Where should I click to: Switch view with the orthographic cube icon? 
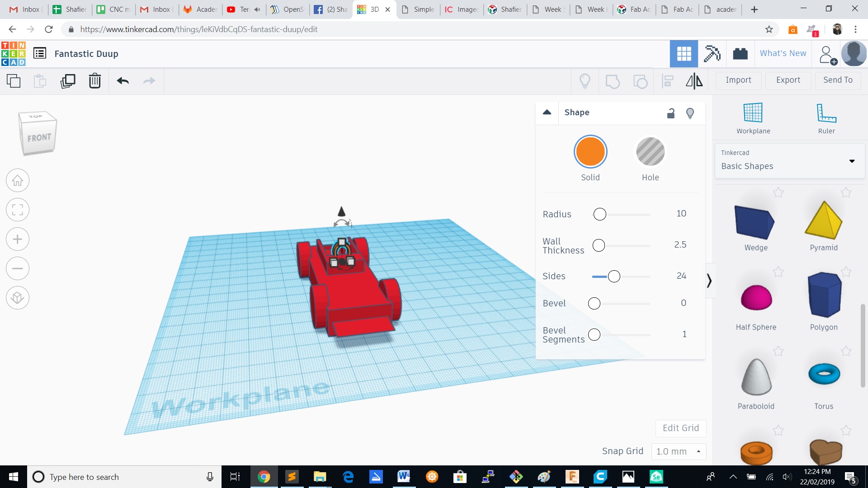(x=18, y=298)
